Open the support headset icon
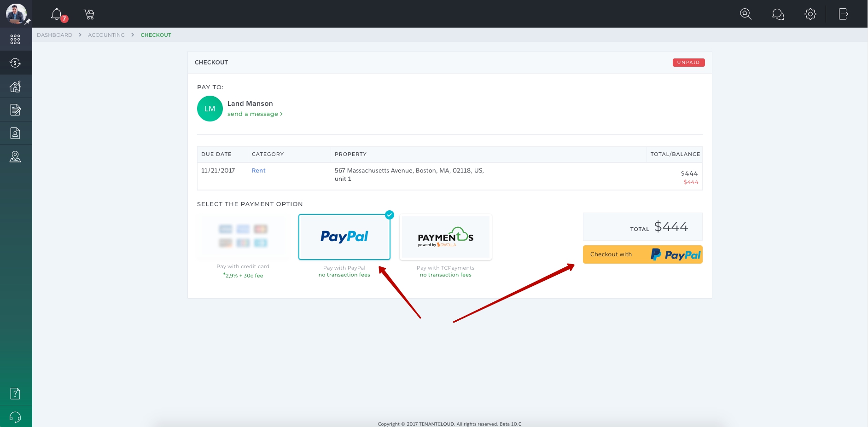The width and height of the screenshot is (868, 427). coord(15,417)
